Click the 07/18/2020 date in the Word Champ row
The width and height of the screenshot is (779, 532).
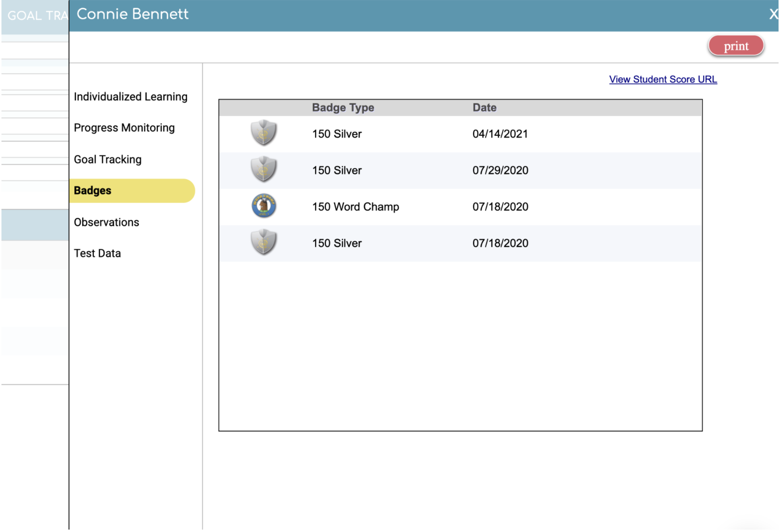500,207
